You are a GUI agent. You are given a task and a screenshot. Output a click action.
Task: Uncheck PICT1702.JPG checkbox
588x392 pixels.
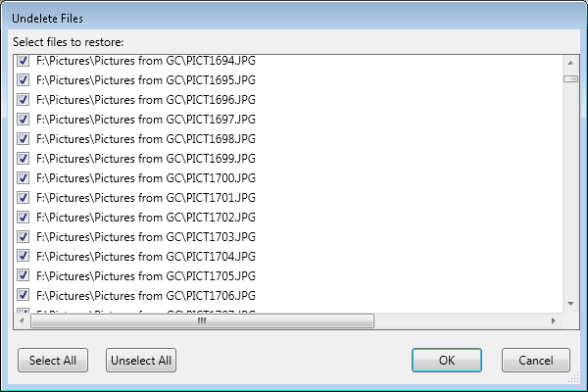point(23,218)
